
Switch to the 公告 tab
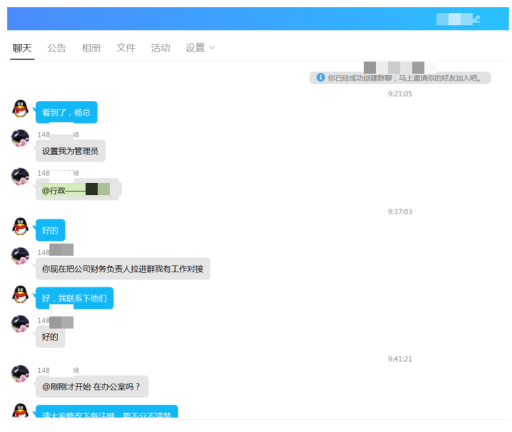coord(57,48)
